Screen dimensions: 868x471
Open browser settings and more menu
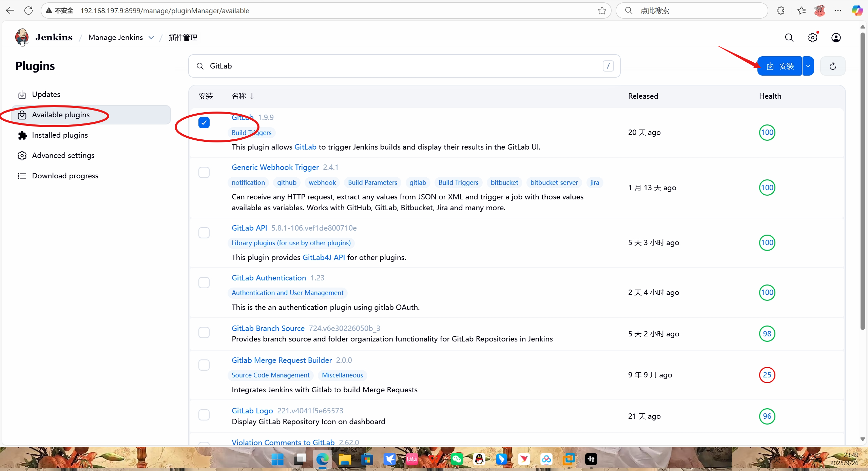838,11
